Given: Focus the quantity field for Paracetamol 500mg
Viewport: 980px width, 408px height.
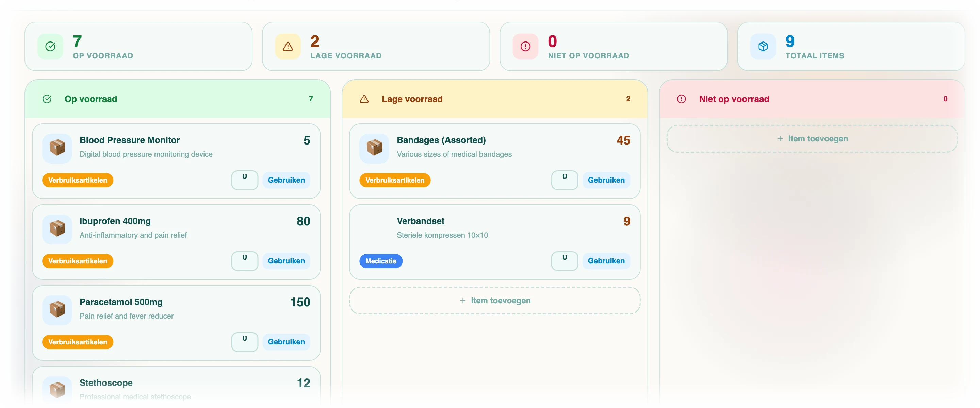Looking at the screenshot, I should 245,342.
